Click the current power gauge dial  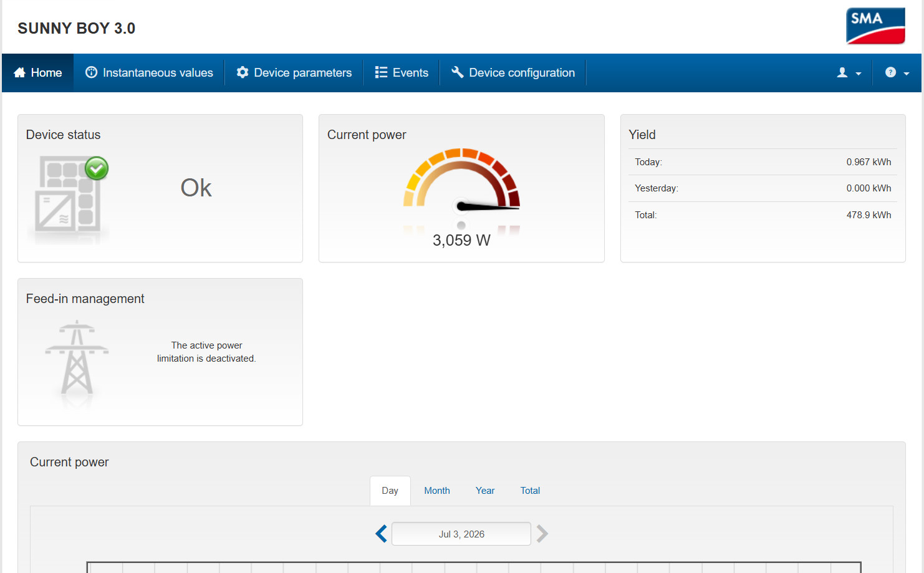pyautogui.click(x=461, y=181)
